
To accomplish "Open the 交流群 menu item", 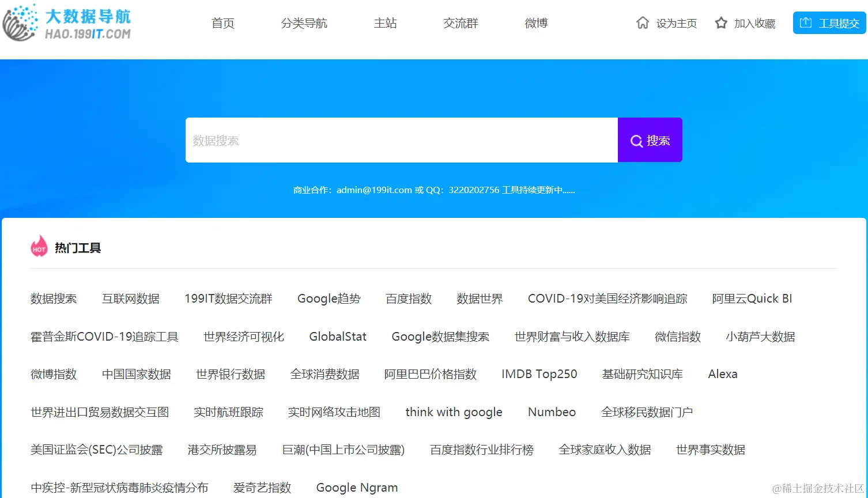I will tap(461, 23).
